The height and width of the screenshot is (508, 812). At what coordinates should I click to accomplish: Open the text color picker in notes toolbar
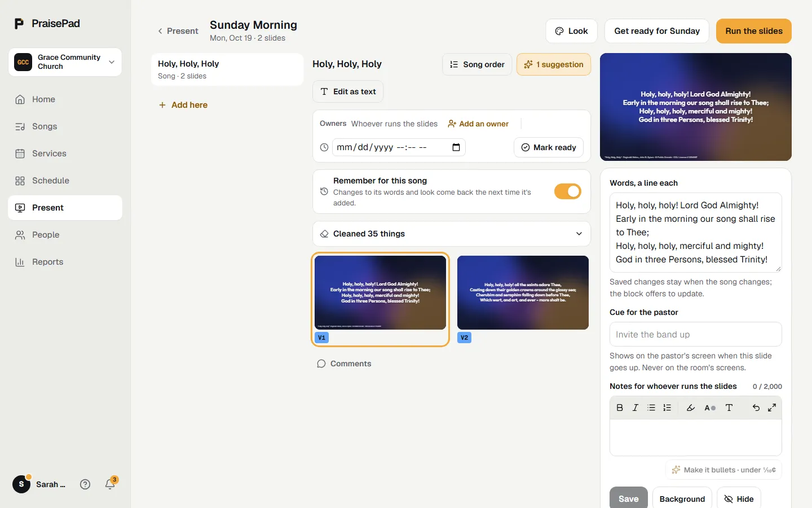click(710, 408)
